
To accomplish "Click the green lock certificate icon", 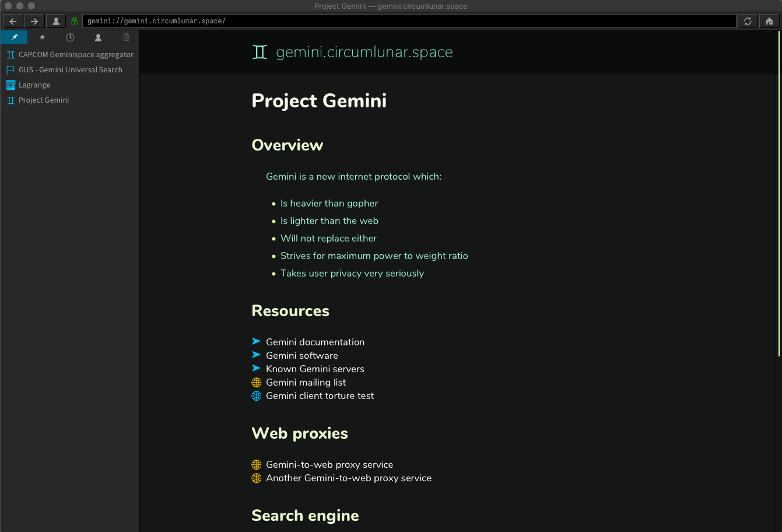I will coord(74,21).
